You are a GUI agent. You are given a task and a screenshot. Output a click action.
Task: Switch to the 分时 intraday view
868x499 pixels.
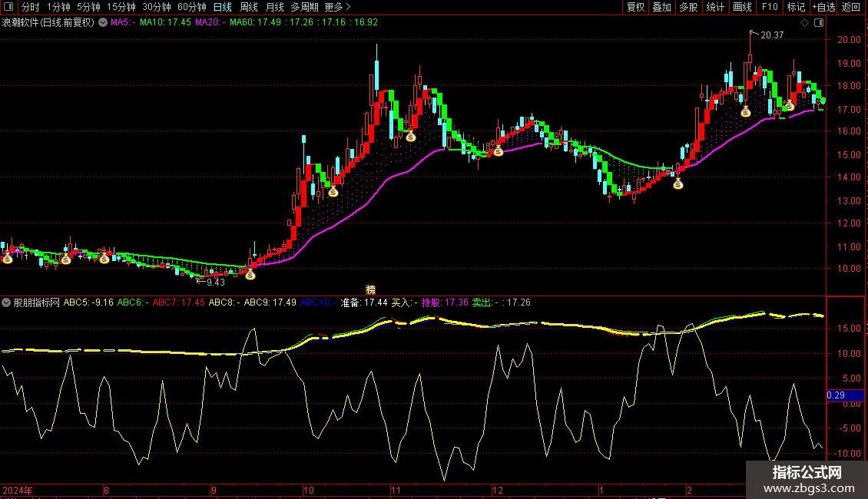31,7
